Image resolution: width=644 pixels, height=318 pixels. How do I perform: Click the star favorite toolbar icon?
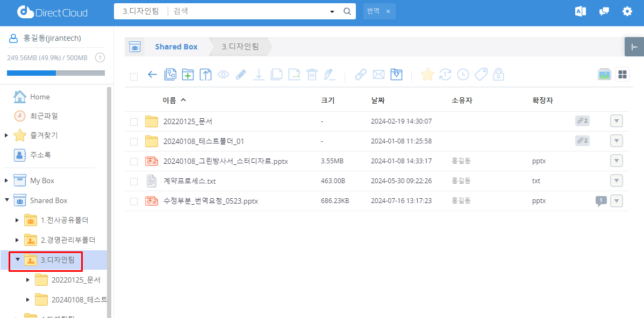(427, 75)
